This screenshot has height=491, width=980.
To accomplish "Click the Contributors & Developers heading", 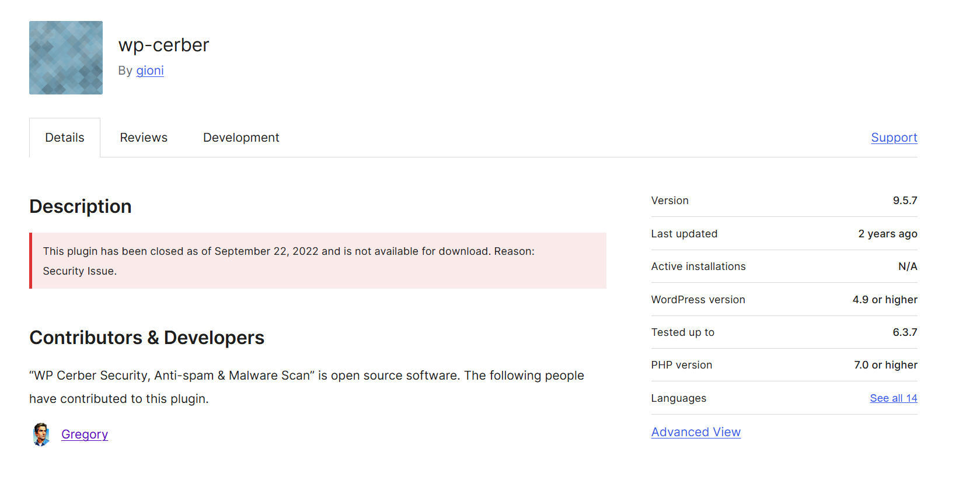I will [147, 338].
